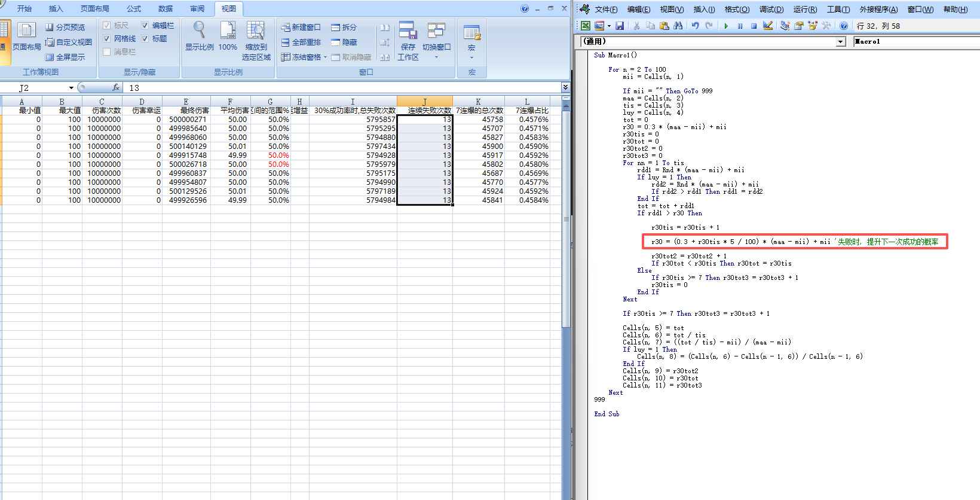The height and width of the screenshot is (500, 980).
Task: Click 全屏显示 full screen button
Action: pos(66,57)
